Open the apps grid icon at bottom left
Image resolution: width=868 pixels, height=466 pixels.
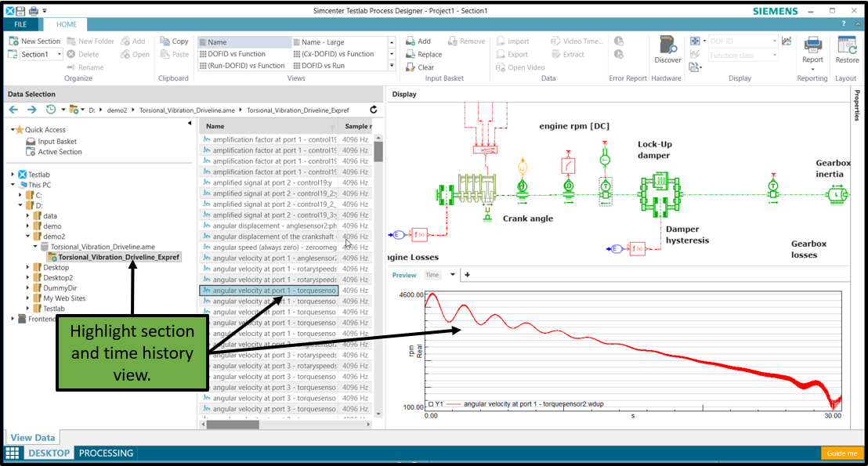pos(13,453)
